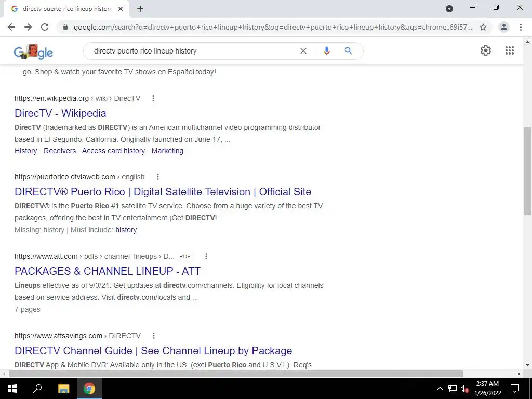The image size is (532, 399).
Task: Open the Windows notification center
Action: (x=515, y=389)
